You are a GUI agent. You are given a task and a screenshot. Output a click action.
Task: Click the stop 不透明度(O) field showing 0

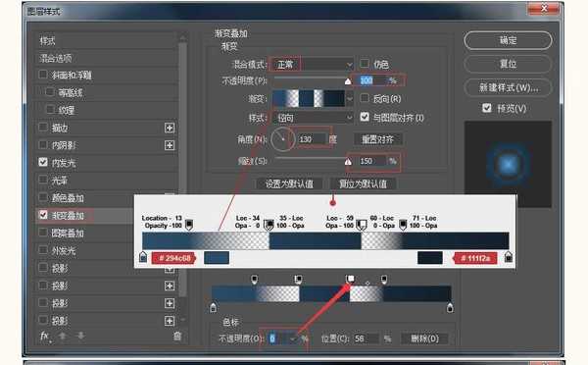278,339
